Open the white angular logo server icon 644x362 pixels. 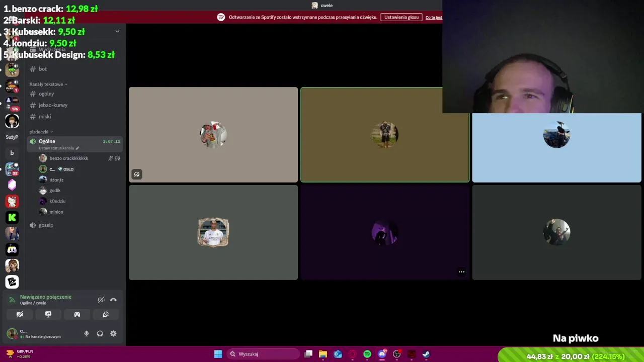click(x=12, y=282)
